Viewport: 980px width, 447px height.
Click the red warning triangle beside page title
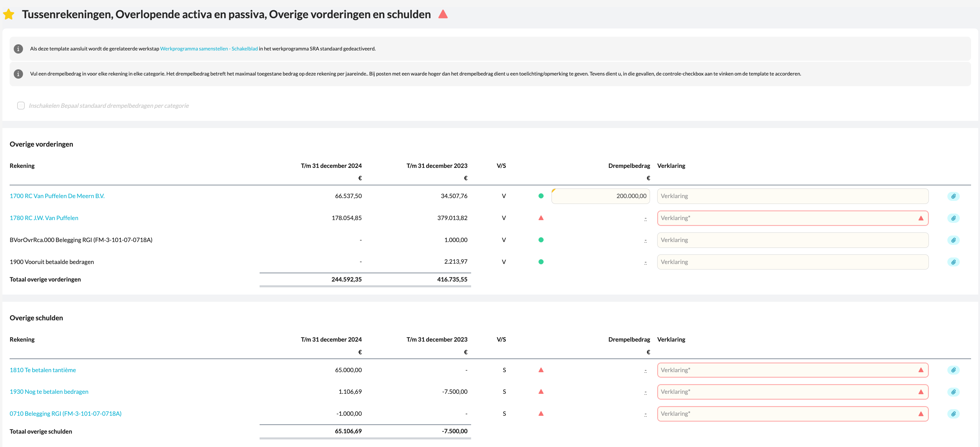coord(443,14)
